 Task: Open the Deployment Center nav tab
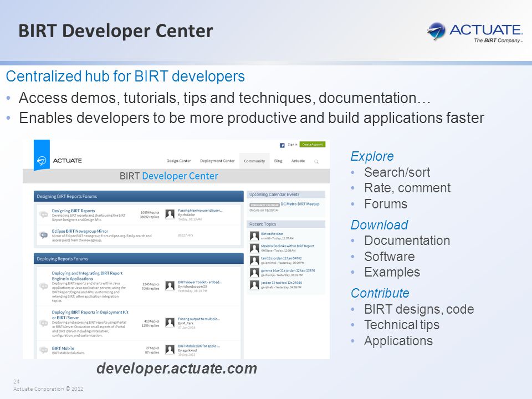217,161
